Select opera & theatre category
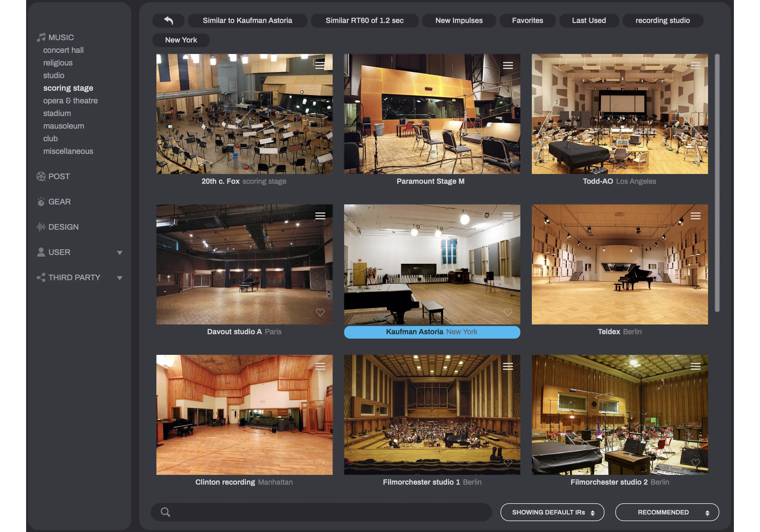The width and height of the screenshot is (760, 532). [x=70, y=101]
